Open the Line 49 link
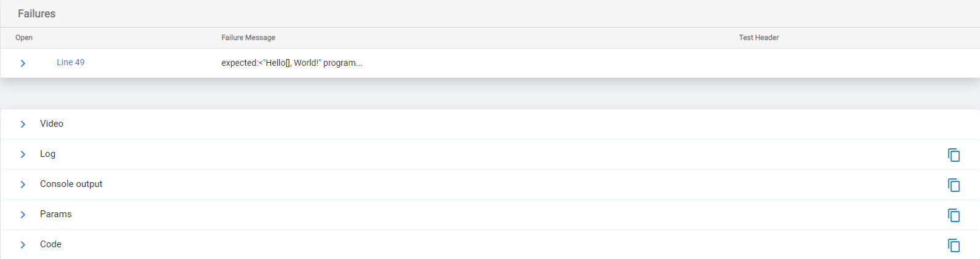 pyautogui.click(x=70, y=62)
